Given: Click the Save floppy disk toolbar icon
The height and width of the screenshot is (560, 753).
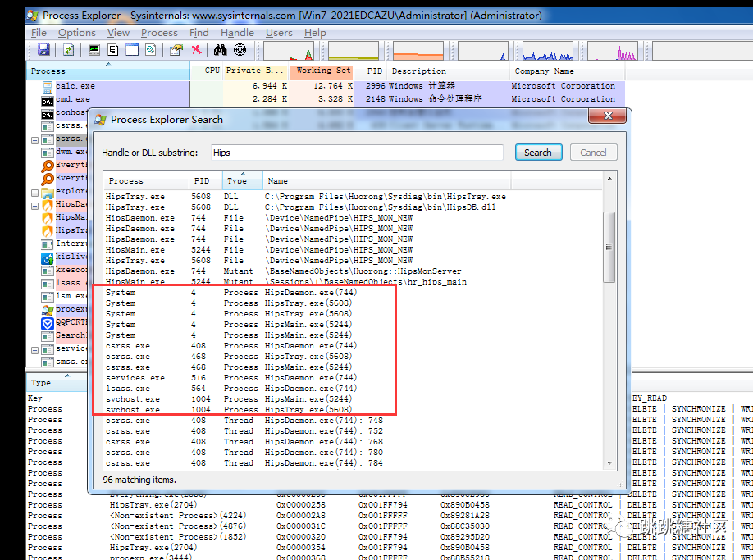Looking at the screenshot, I should tap(43, 50).
